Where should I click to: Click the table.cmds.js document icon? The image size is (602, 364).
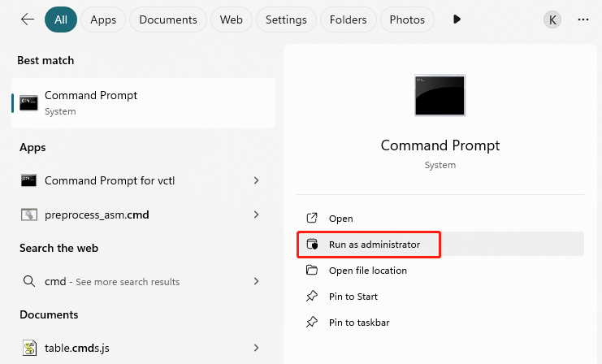[29, 348]
